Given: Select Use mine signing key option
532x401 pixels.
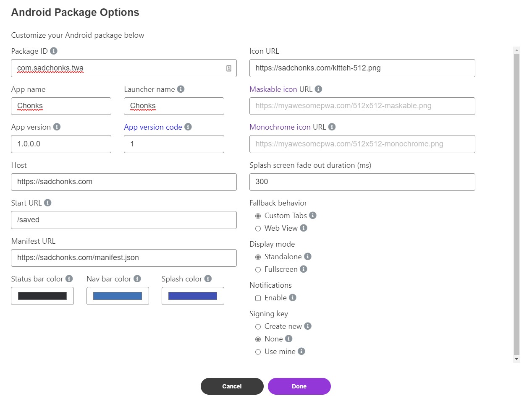Looking at the screenshot, I should pyautogui.click(x=258, y=352).
